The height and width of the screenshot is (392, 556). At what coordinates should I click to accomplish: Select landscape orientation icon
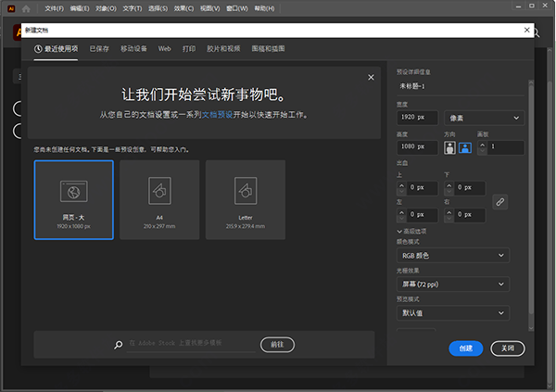[465, 147]
